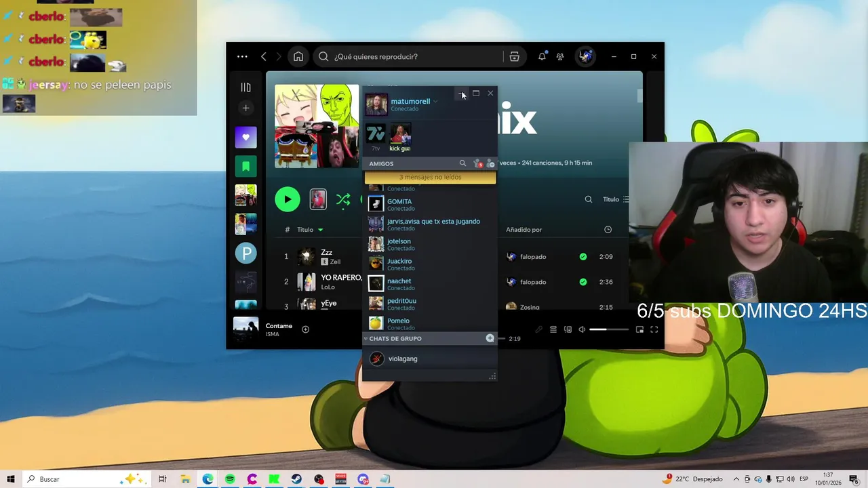Open Spotify notifications bell
This screenshot has height=488, width=868.
[542, 57]
